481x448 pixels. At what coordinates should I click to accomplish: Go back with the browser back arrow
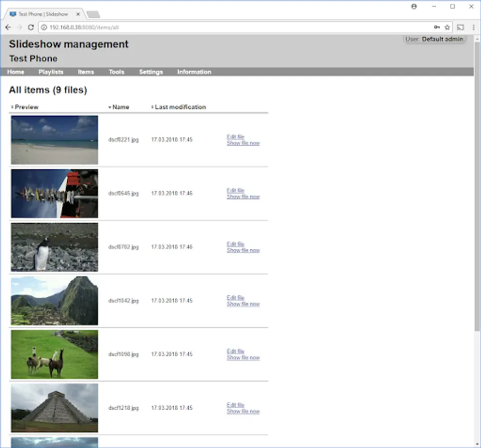[x=8, y=27]
